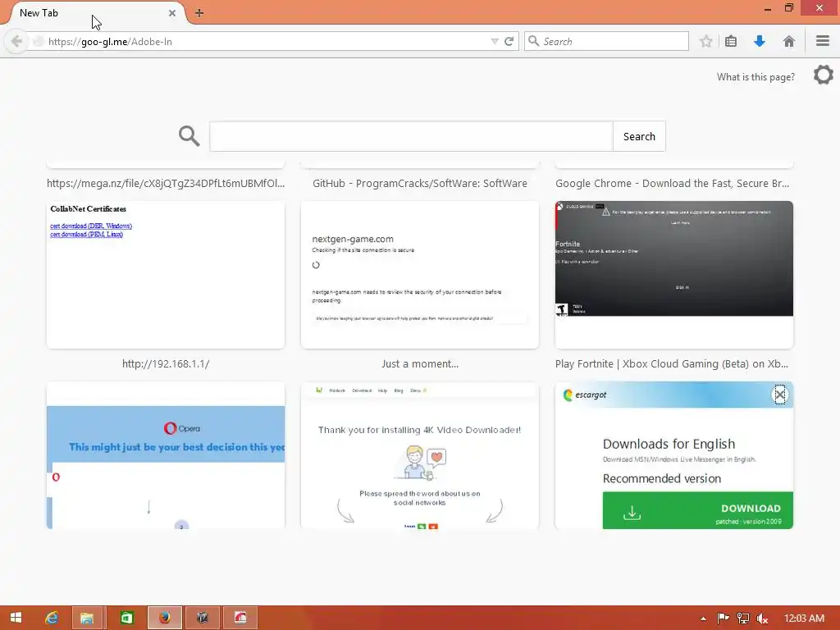Screen dimensions: 840x630
Task: Show bookmarks list icon
Action: point(731,41)
